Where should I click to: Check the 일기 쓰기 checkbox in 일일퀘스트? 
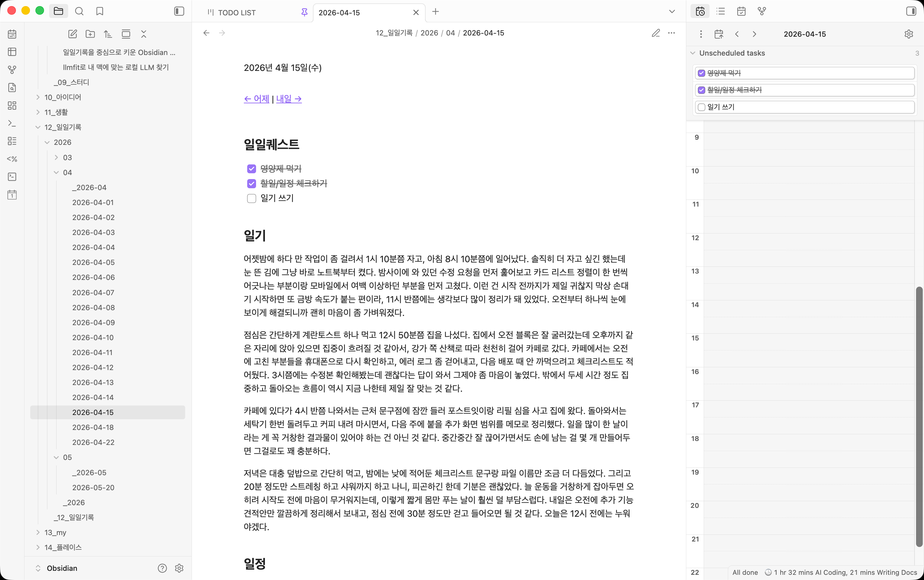tap(251, 198)
